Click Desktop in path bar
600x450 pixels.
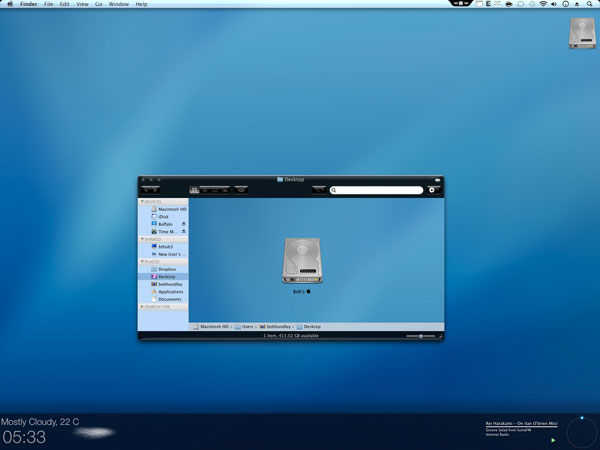(x=309, y=327)
